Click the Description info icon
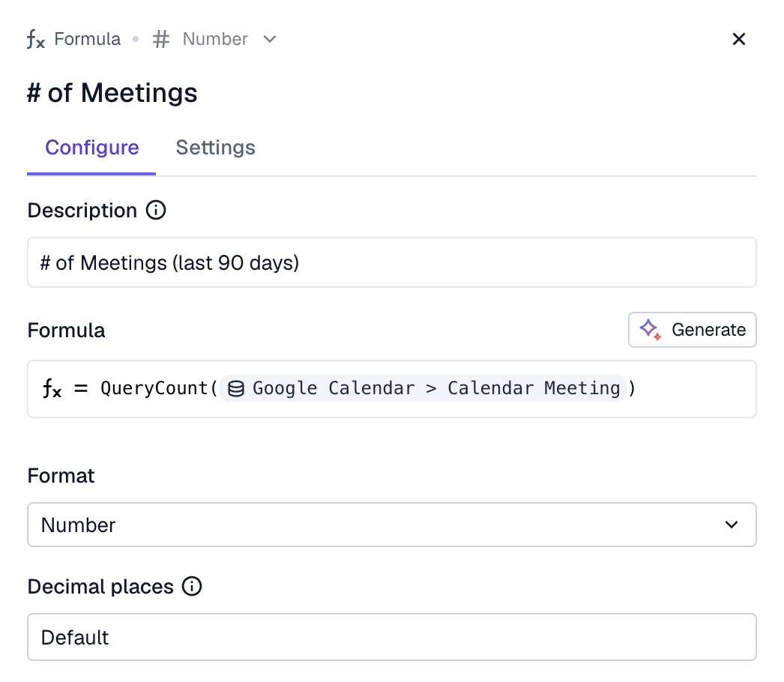Image resolution: width=784 pixels, height=682 pixels. [156, 211]
